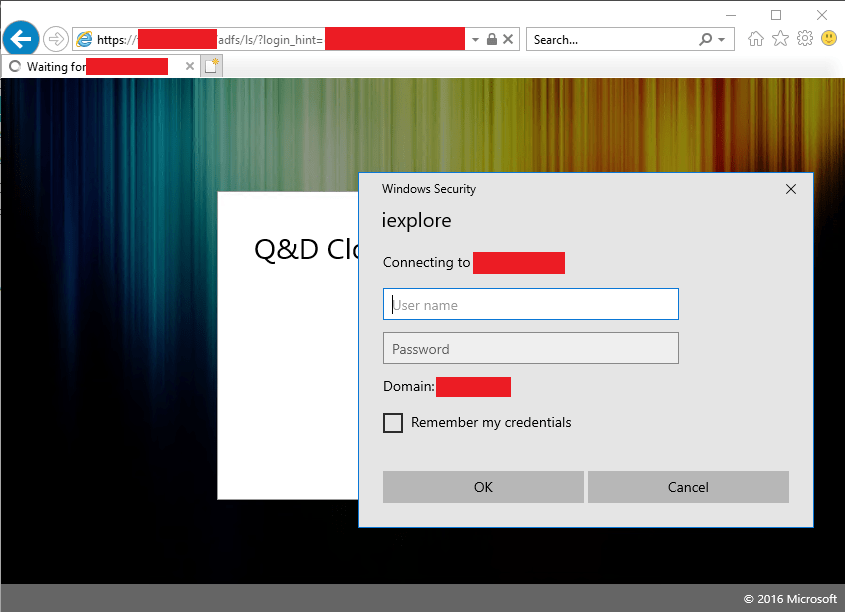Open the Home page icon
845x612 pixels.
[756, 39]
